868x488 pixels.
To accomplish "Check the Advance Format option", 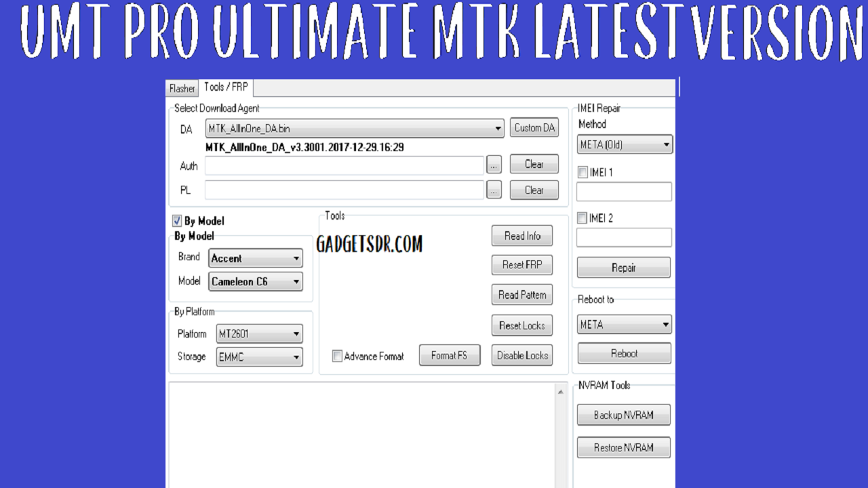I will pyautogui.click(x=336, y=356).
